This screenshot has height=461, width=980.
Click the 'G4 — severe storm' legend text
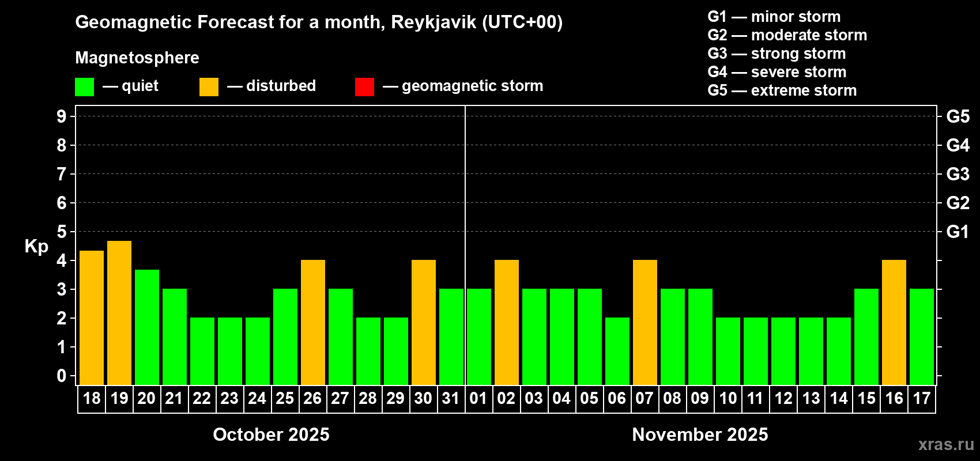pyautogui.click(x=777, y=72)
